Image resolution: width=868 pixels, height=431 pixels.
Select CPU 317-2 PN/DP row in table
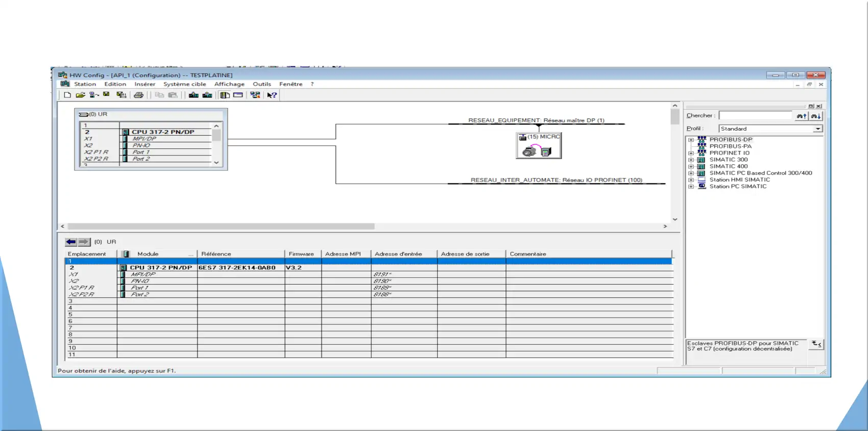(369, 268)
